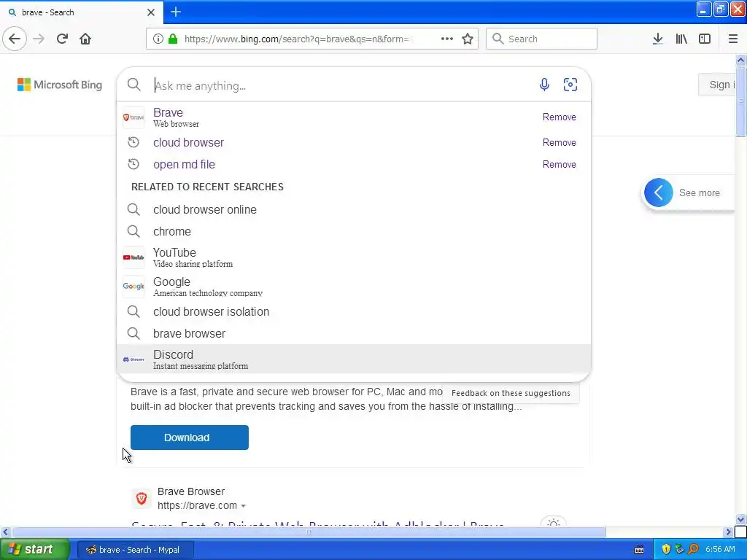This screenshot has width=747, height=560.
Task: Click the browser address bar URL
Action: [298, 39]
